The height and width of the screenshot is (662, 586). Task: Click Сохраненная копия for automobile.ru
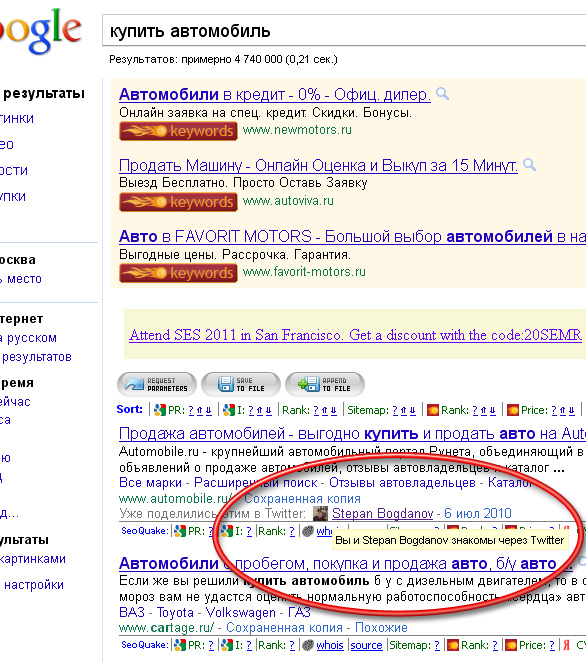(302, 499)
